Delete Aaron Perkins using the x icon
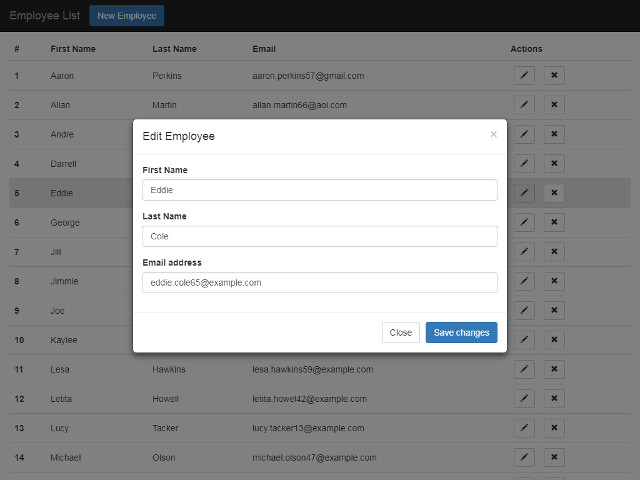This screenshot has width=640, height=480. coord(555,75)
